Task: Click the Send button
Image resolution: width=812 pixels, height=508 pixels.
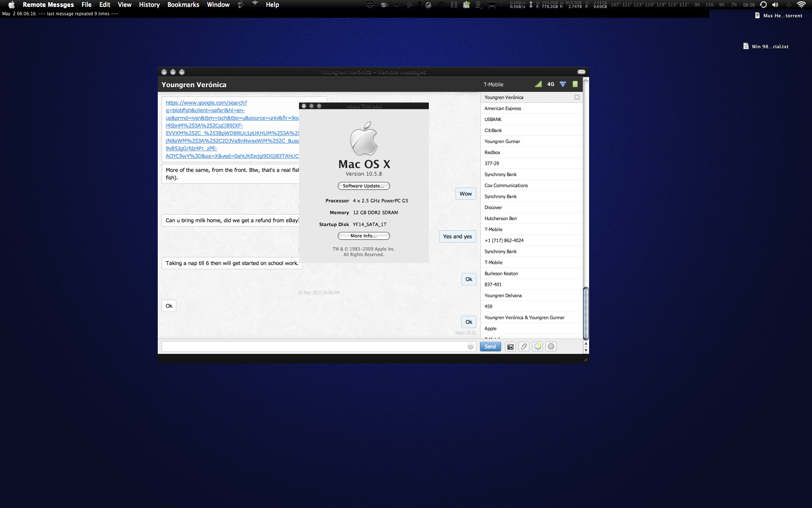Action: [x=490, y=347]
